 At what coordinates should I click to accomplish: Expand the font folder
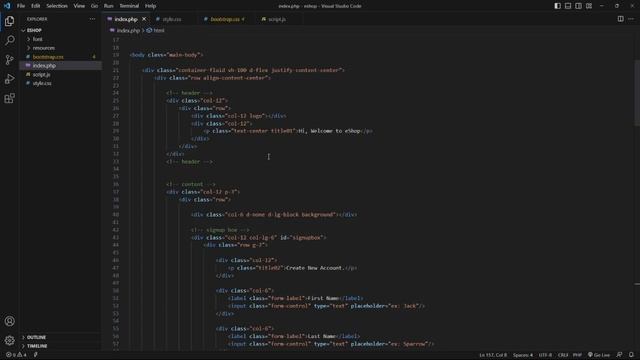coord(38,39)
